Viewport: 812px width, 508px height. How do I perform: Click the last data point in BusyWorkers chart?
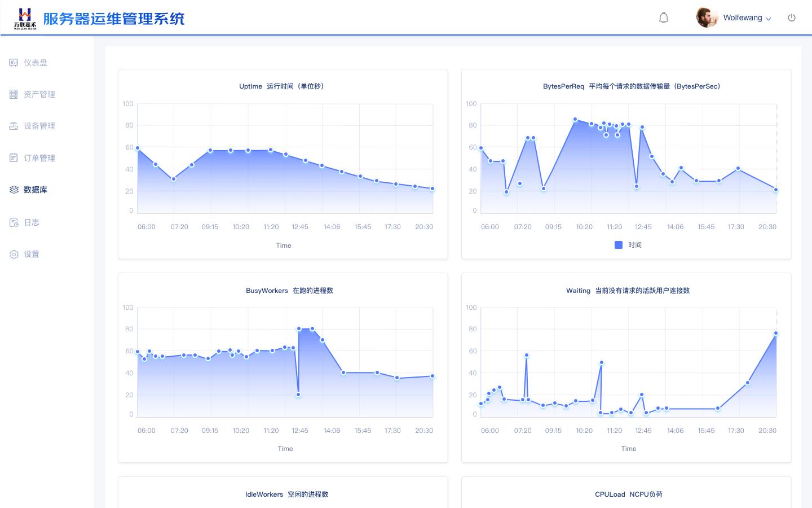pyautogui.click(x=433, y=376)
